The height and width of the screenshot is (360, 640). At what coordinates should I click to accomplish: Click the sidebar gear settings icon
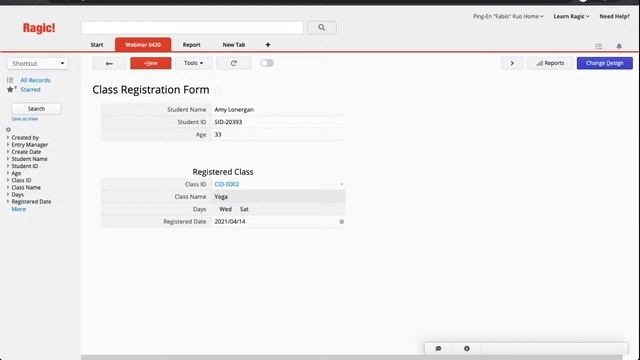(9, 130)
